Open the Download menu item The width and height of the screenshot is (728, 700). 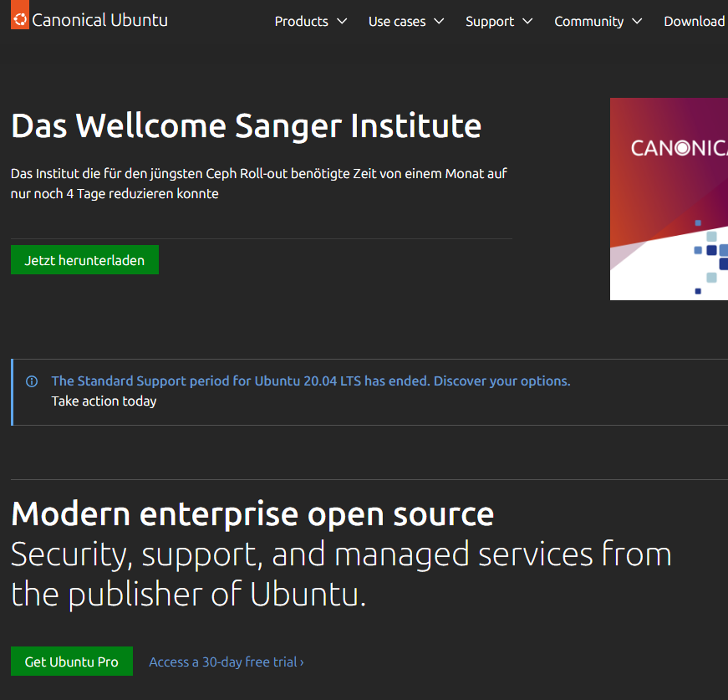tap(695, 22)
